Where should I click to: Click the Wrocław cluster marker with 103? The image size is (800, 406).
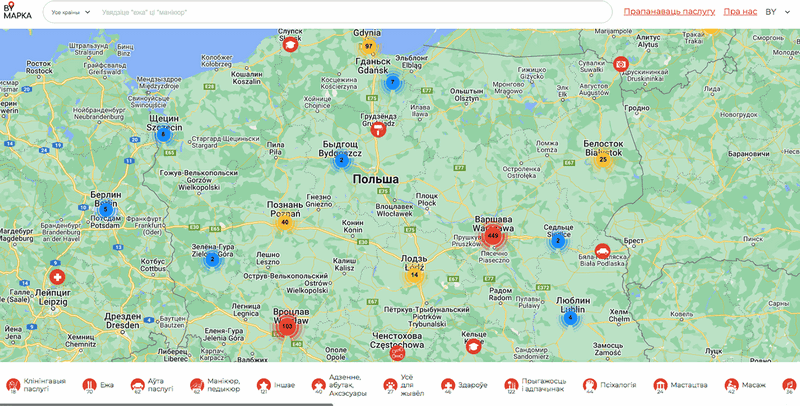point(287,326)
